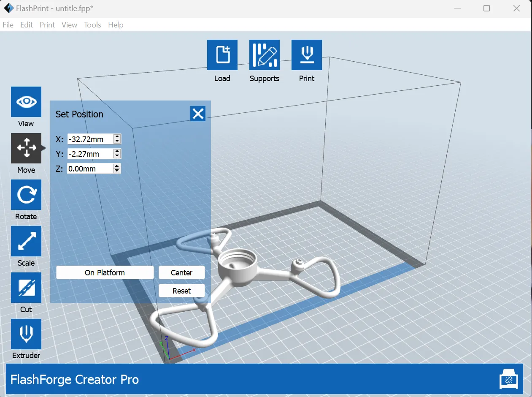Decrease the Y position value with down arrow
Image resolution: width=532 pixels, height=397 pixels.
click(x=117, y=156)
